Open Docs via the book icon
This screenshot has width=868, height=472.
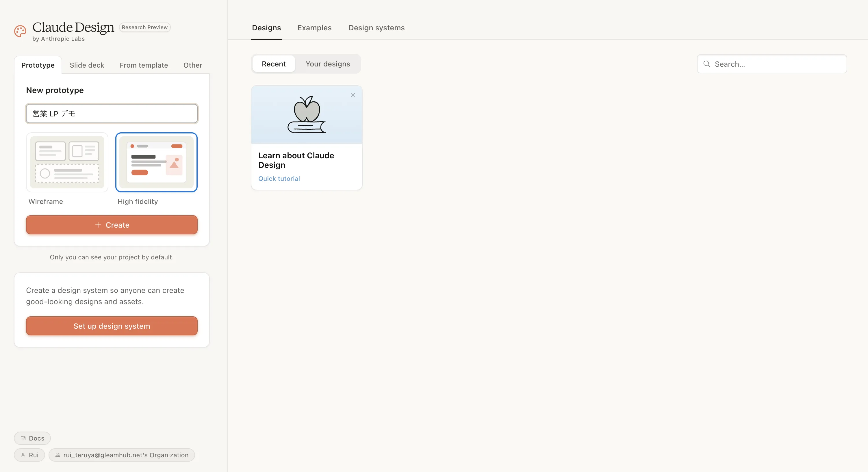pyautogui.click(x=23, y=438)
